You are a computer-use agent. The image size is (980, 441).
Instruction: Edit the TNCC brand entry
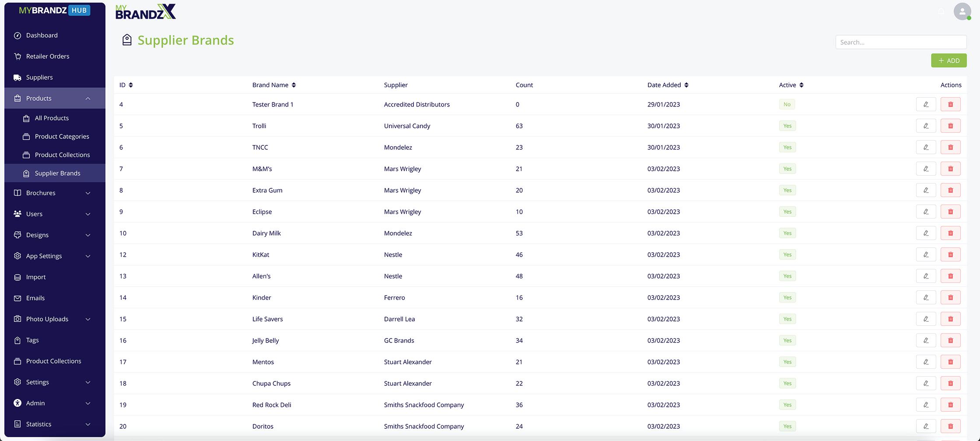tap(926, 147)
